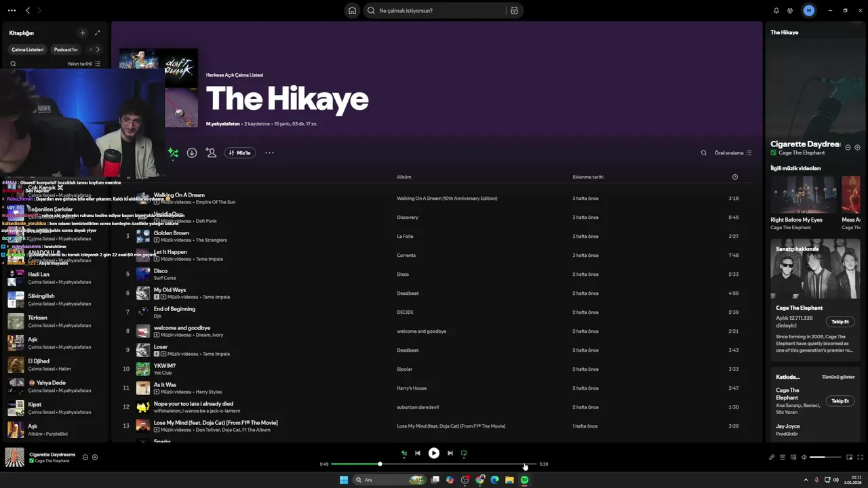The width and height of the screenshot is (868, 488).
Task: Open the Windows Start menu
Action: click(344, 480)
